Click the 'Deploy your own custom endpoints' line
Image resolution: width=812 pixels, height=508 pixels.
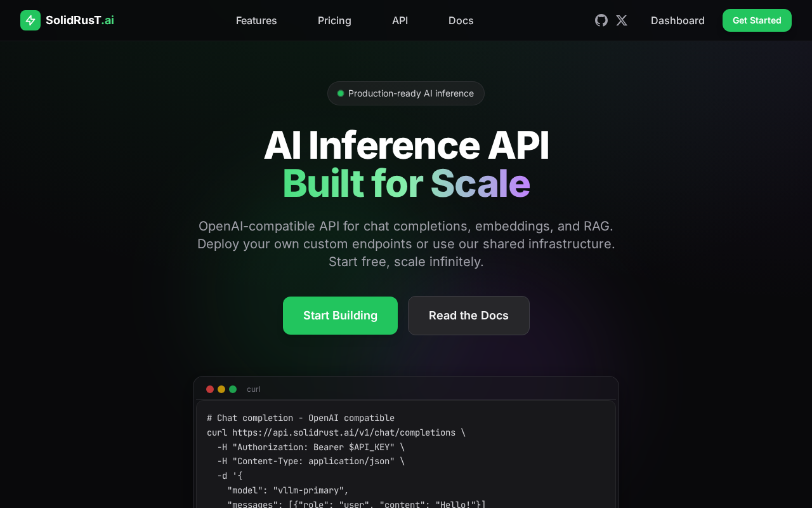pyautogui.click(x=406, y=244)
